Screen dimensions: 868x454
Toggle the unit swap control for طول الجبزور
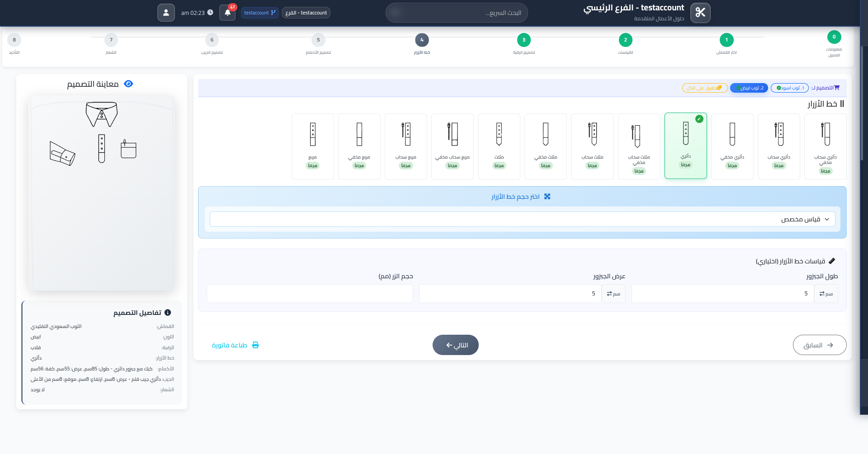[x=826, y=293]
